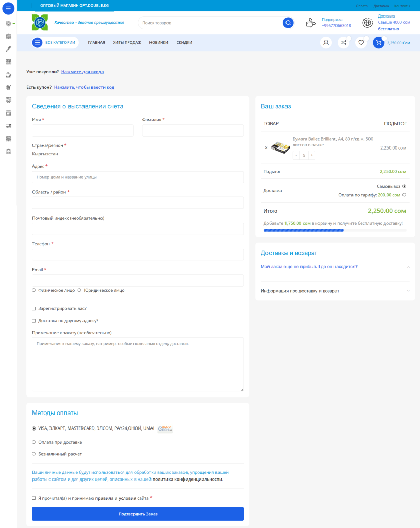Select Юридическое лицо radio option
Viewport: 420px width, 528px height.
(x=79, y=290)
